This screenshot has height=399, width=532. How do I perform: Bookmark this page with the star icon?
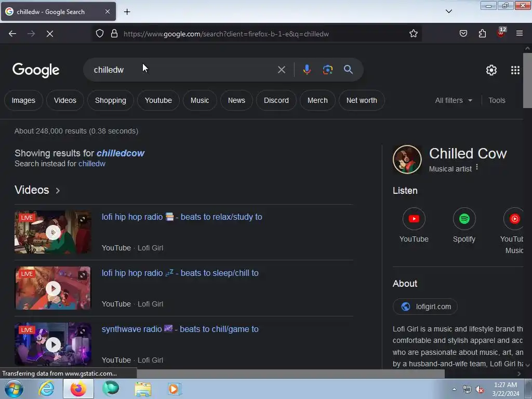coord(413,34)
